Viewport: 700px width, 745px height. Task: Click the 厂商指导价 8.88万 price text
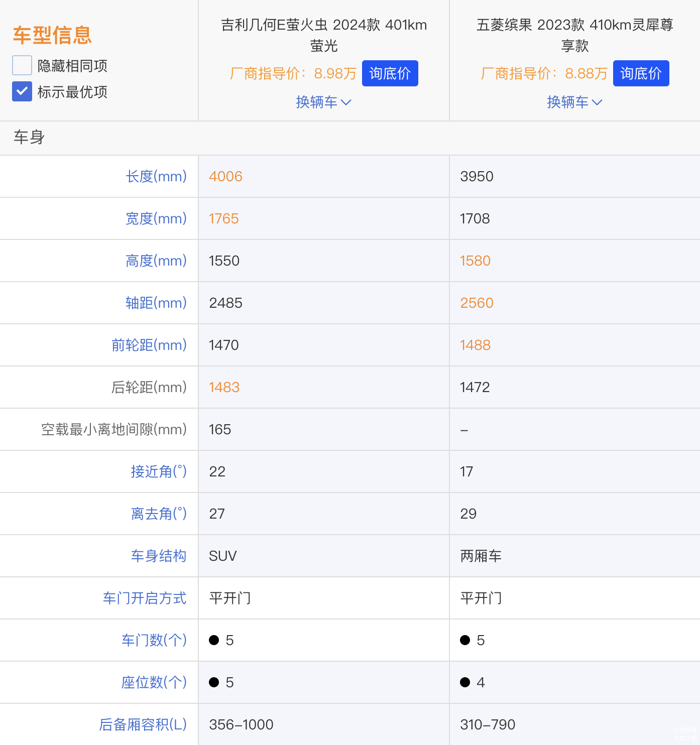click(544, 73)
